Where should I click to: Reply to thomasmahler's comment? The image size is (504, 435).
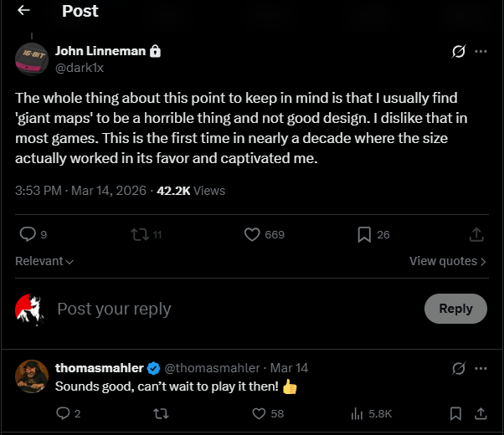coord(63,413)
